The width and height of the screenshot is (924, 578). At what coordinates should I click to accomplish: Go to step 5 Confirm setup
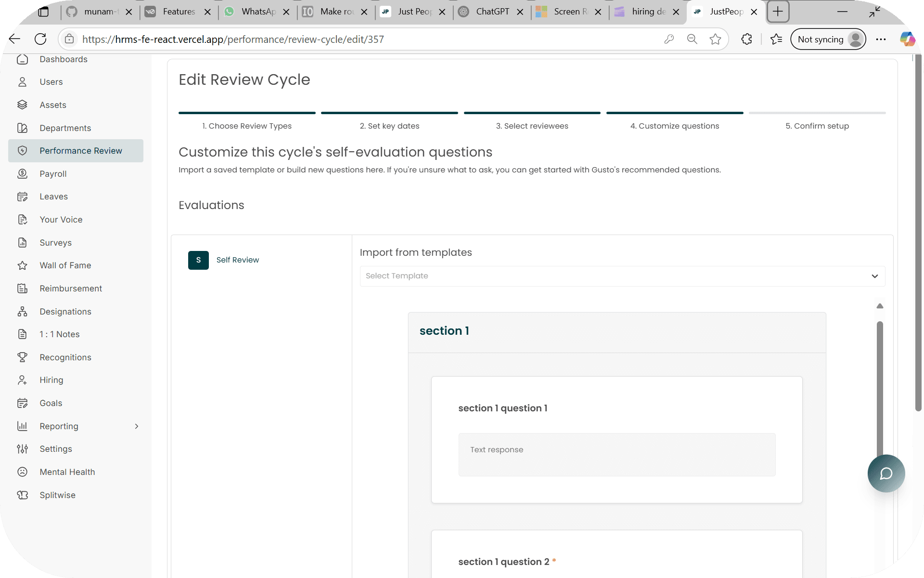[x=817, y=126]
